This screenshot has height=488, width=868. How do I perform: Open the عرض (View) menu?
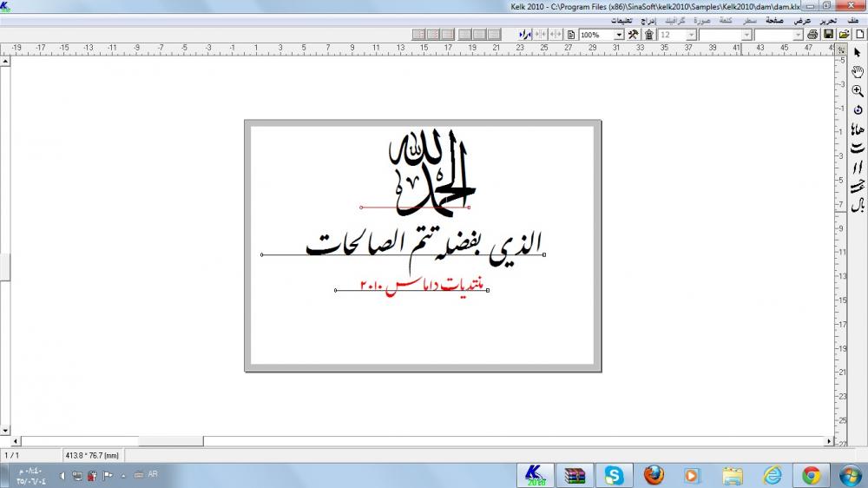(x=803, y=19)
